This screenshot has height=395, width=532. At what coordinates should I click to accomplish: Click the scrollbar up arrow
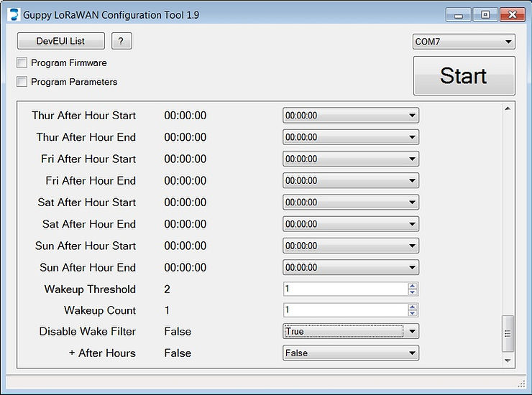[508, 108]
